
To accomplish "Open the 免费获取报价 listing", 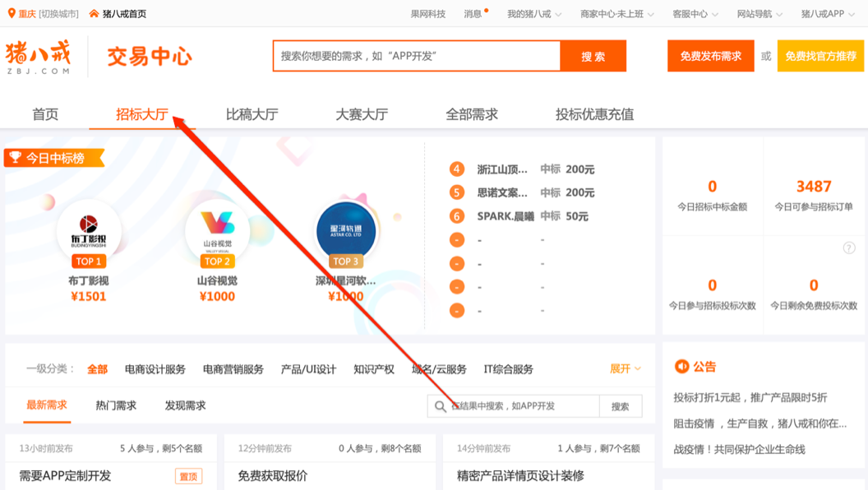I will (272, 476).
